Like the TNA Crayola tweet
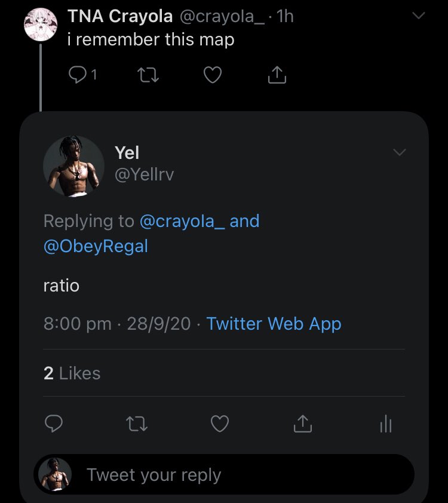The image size is (448, 503). point(213,75)
